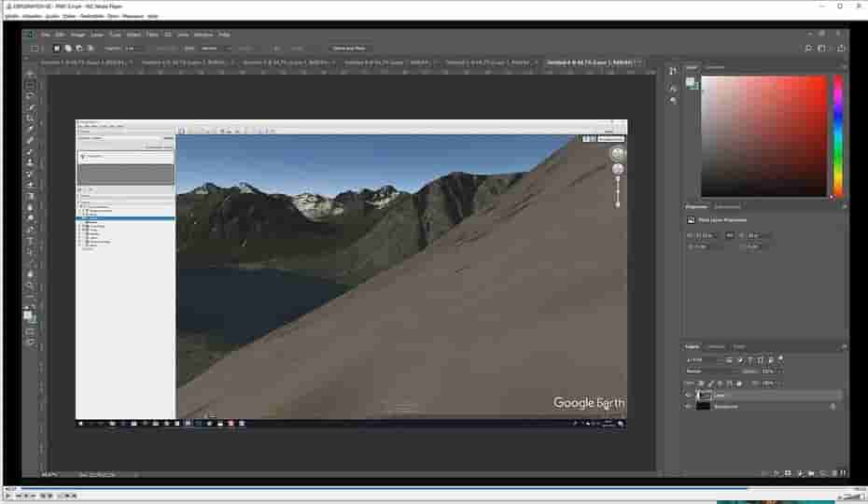Click the rainbow hue slider strip
Viewport: 868px width, 504px height.
(x=837, y=135)
